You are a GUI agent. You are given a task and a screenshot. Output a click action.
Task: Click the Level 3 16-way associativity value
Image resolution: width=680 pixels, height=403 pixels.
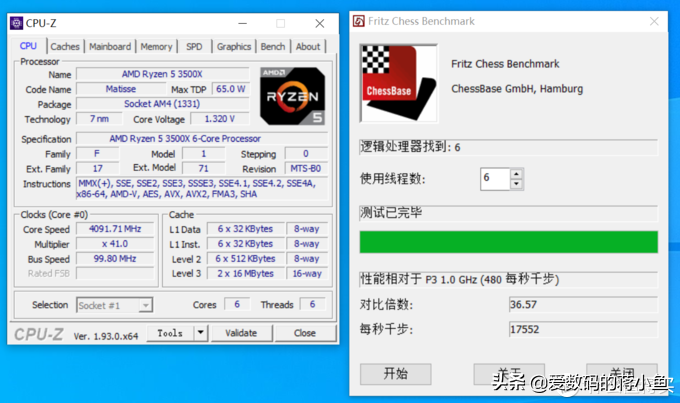pos(307,274)
